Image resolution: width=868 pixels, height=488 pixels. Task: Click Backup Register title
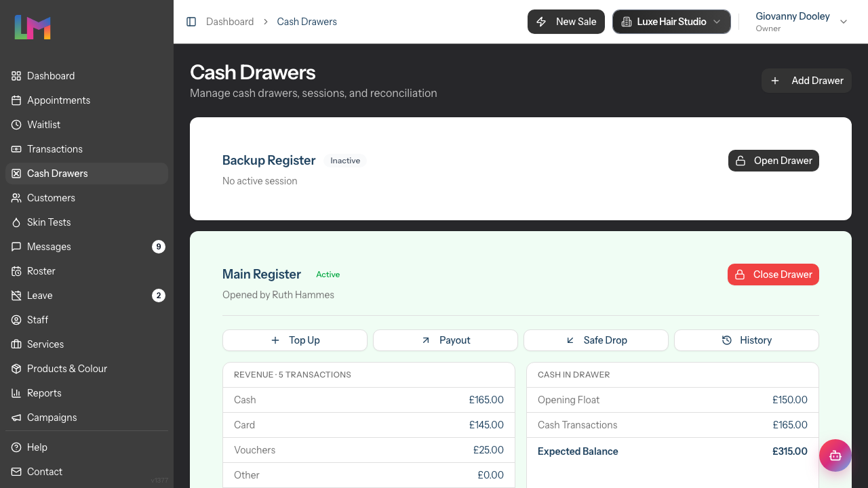[x=269, y=161]
